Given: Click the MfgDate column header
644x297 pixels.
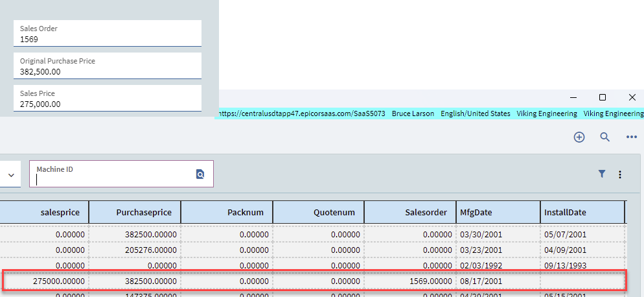Looking at the screenshot, I should [498, 211].
